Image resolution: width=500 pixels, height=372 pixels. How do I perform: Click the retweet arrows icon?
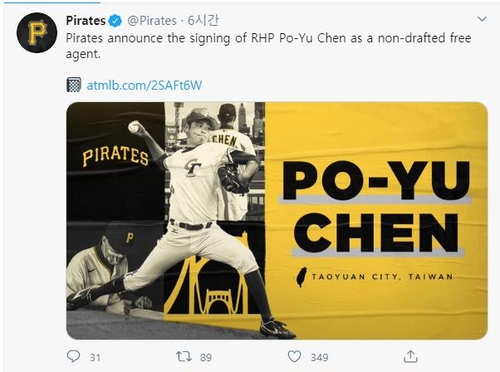click(184, 357)
